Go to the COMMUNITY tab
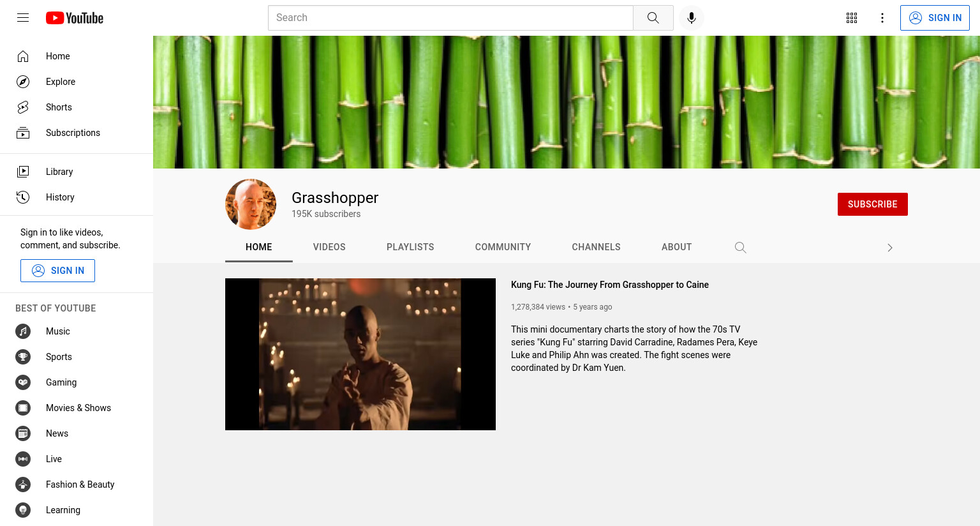Image resolution: width=980 pixels, height=526 pixels. [503, 247]
